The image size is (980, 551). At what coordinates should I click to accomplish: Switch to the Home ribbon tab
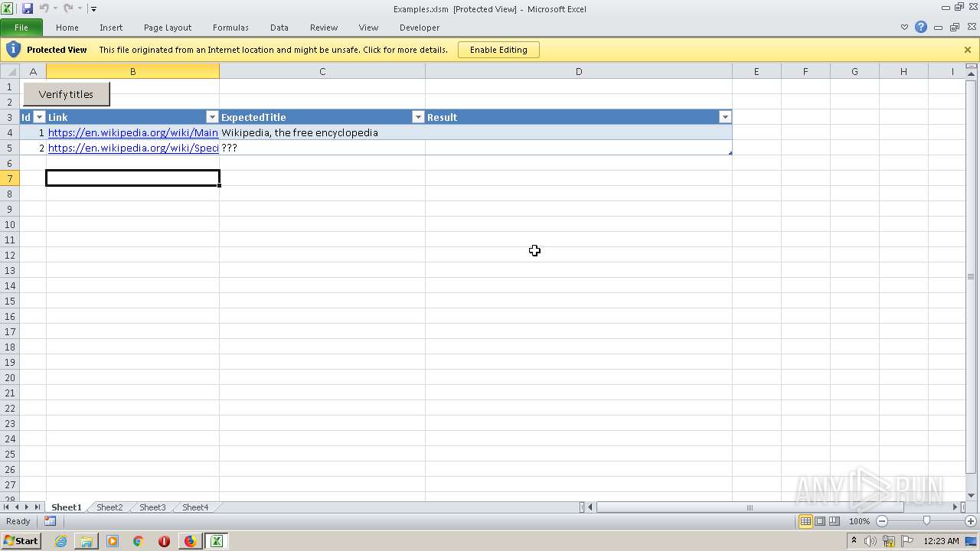pos(67,28)
